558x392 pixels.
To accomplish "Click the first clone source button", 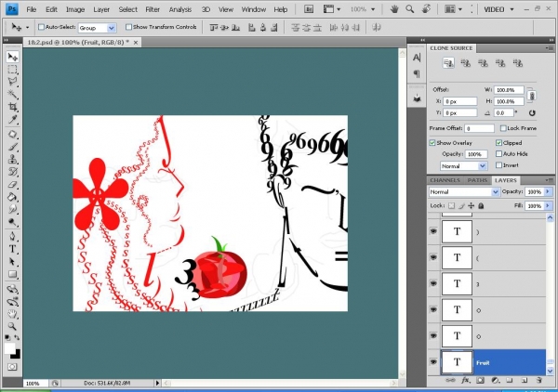I will [x=448, y=63].
